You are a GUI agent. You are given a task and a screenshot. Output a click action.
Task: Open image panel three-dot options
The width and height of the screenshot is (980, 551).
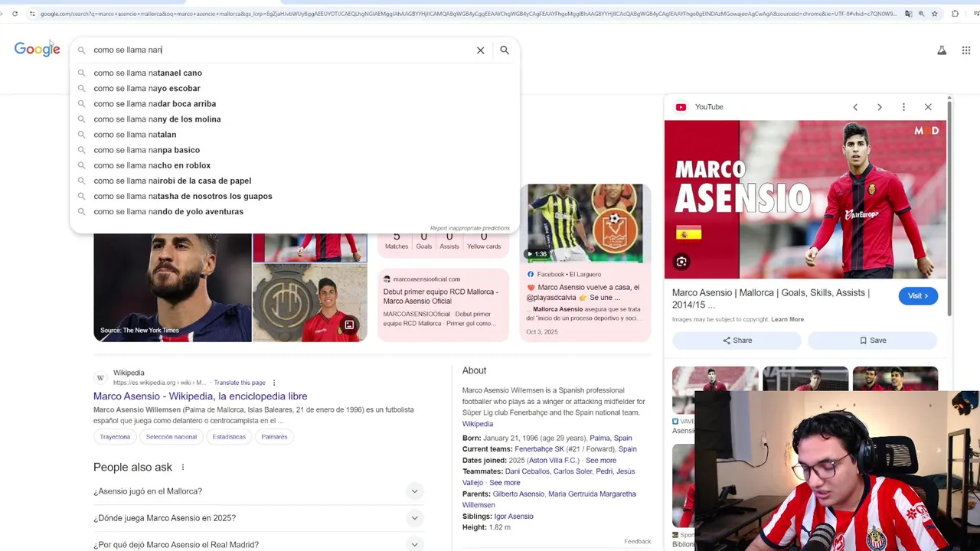[x=903, y=107]
